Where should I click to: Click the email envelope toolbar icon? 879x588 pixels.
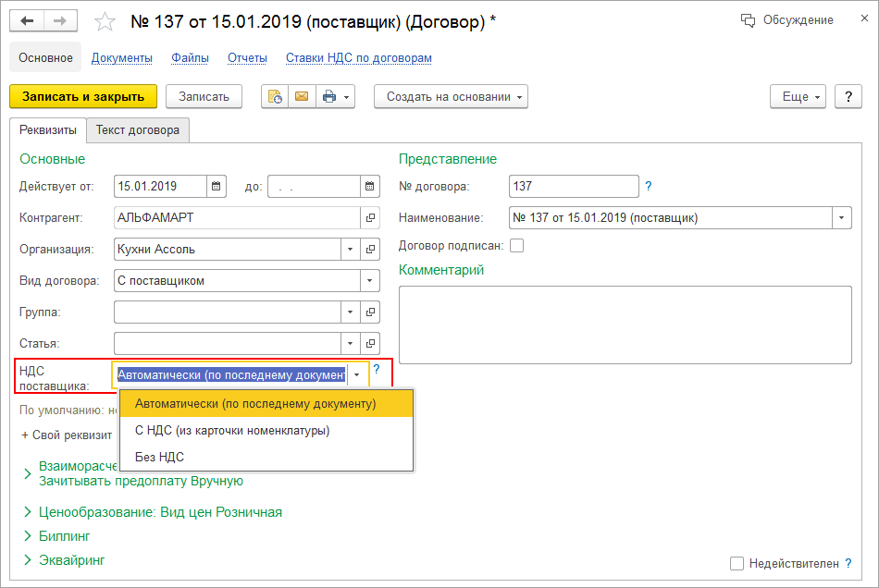point(301,96)
